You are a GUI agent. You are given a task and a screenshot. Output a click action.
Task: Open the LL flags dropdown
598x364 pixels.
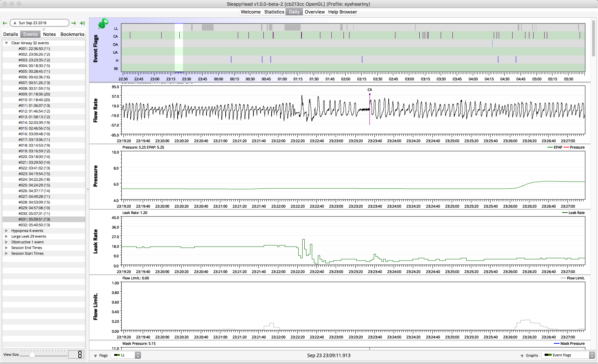[126, 355]
